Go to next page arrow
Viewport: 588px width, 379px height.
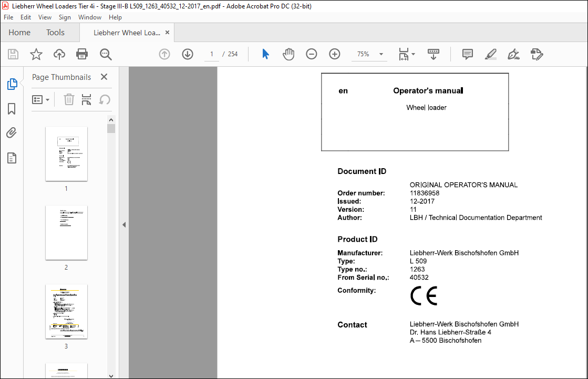(x=188, y=55)
